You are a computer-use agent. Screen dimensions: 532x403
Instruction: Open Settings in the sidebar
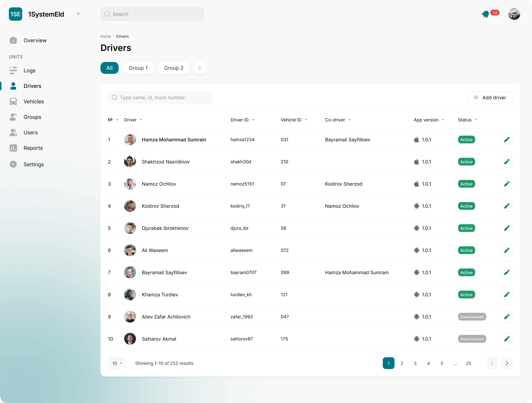point(33,164)
